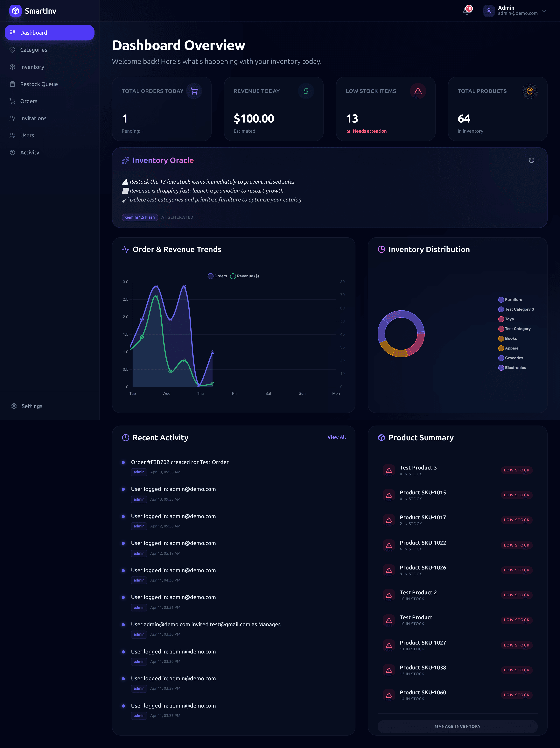Click the Thu data point on Orders line
The height and width of the screenshot is (748, 560).
(x=199, y=385)
